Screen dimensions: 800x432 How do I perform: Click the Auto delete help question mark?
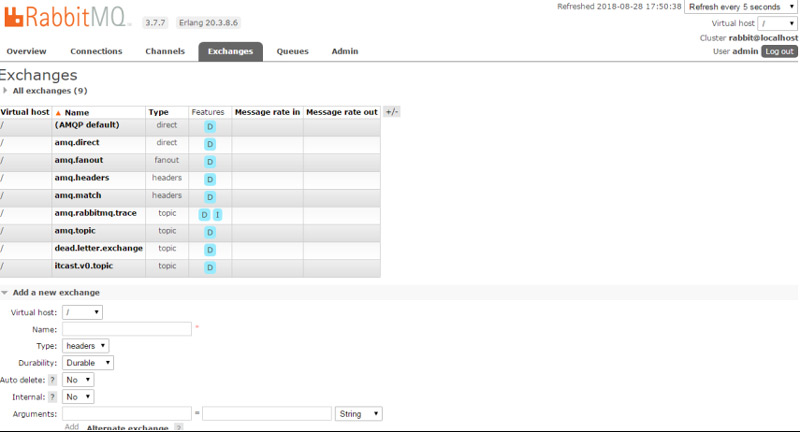(52, 380)
